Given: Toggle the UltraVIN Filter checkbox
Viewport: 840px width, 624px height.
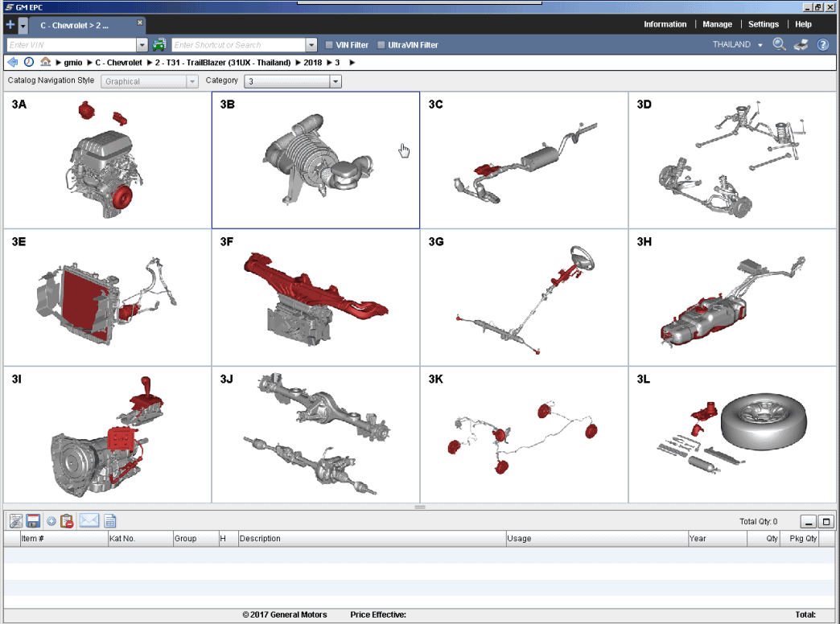Looking at the screenshot, I should coord(381,45).
